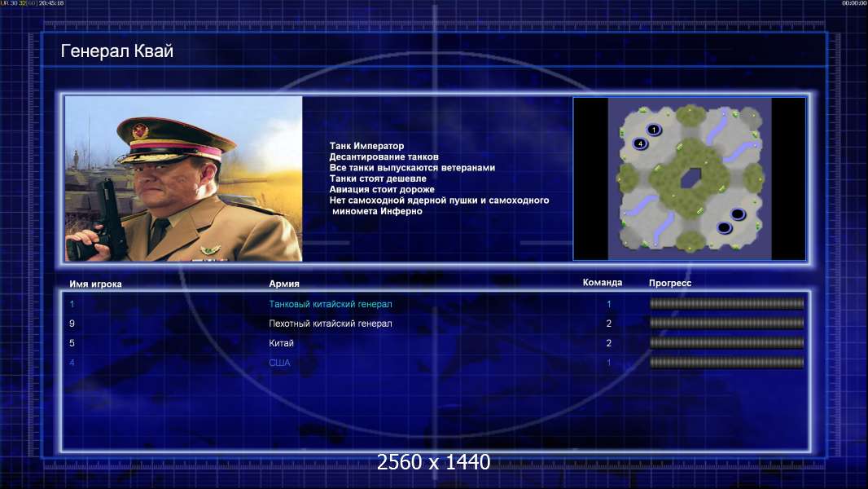The width and height of the screenshot is (868, 489).
Task: Select player row 'Пехотный китайский генерал'
Action: (436, 324)
